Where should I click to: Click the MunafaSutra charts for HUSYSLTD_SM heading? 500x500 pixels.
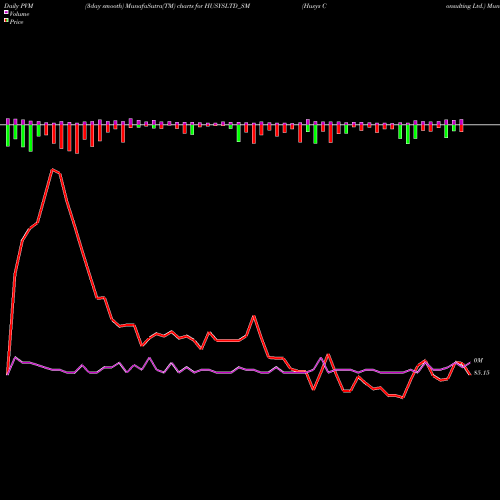pyautogui.click(x=167, y=6)
